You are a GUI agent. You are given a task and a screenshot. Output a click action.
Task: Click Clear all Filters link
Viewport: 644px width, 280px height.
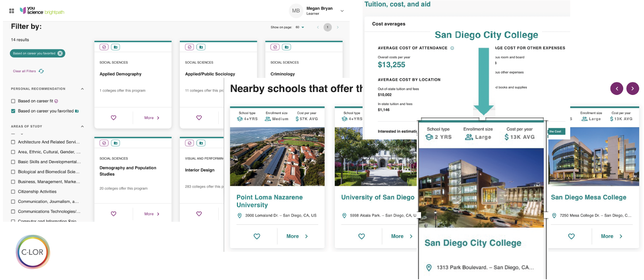(x=28, y=71)
